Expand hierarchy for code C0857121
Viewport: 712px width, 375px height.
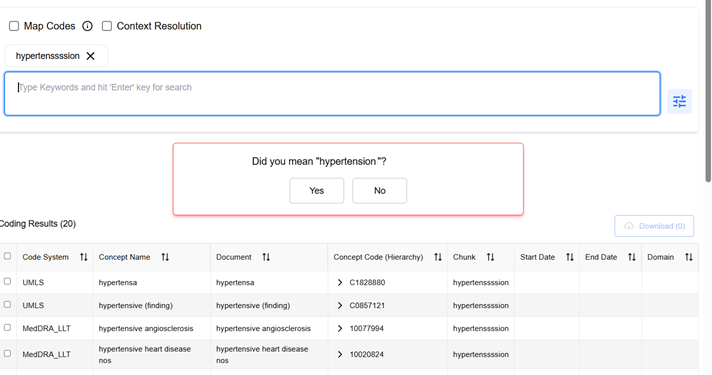pyautogui.click(x=340, y=306)
